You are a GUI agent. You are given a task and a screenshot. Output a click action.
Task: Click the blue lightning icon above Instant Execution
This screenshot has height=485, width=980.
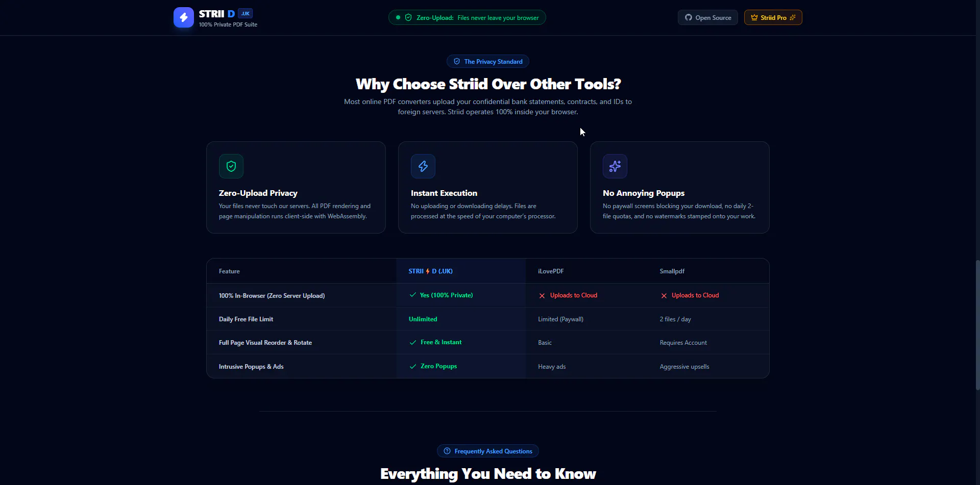pyautogui.click(x=423, y=166)
